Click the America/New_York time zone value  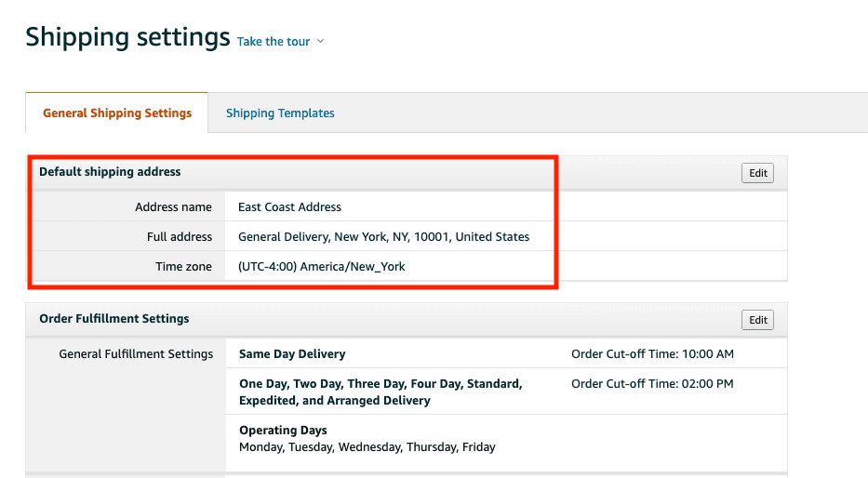[322, 267]
